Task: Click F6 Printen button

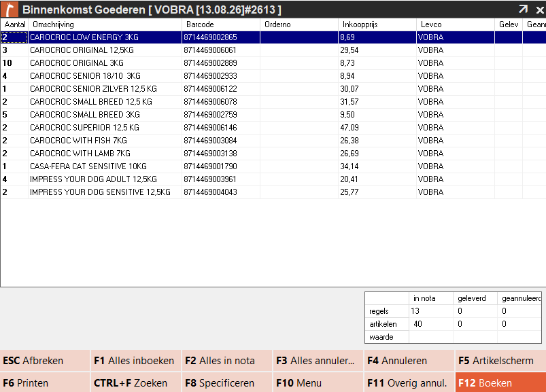Action: pos(45,382)
